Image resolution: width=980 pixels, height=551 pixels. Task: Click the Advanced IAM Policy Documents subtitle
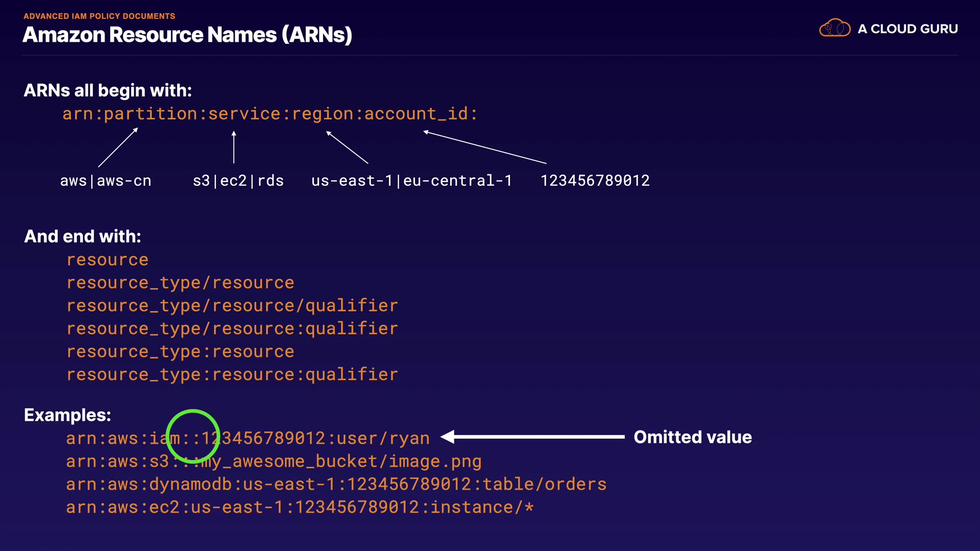99,16
